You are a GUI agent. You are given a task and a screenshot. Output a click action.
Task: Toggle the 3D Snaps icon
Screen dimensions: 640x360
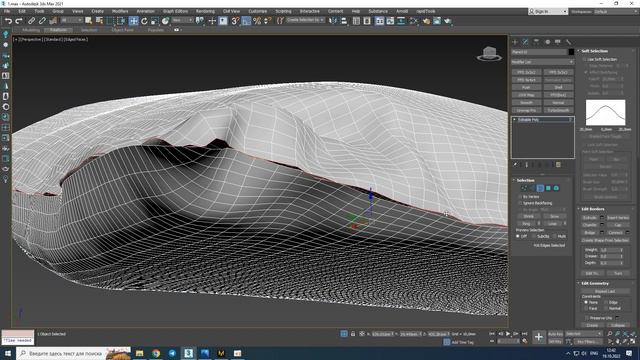click(x=235, y=21)
